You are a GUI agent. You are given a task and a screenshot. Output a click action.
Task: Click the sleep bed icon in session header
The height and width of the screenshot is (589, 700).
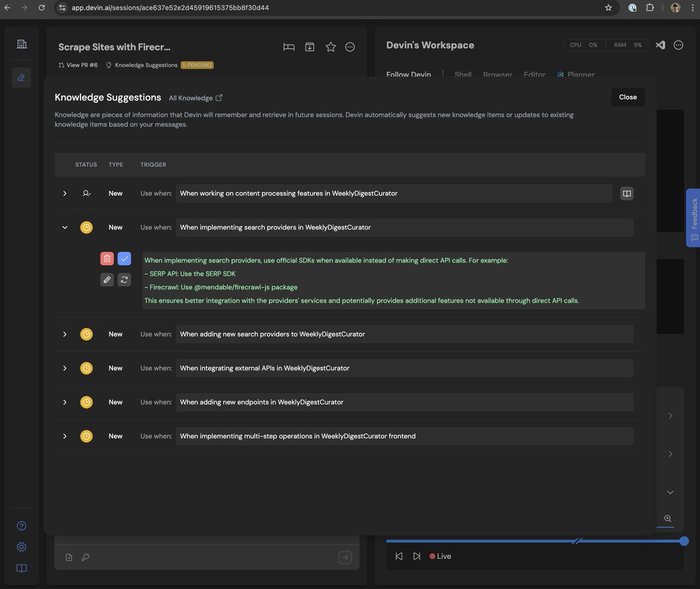(289, 47)
